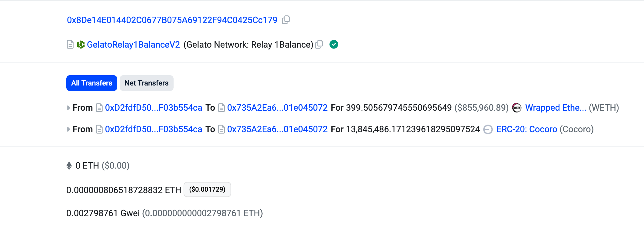Open the Wrapped Ethe... token link
The image size is (644, 228).
click(x=556, y=108)
